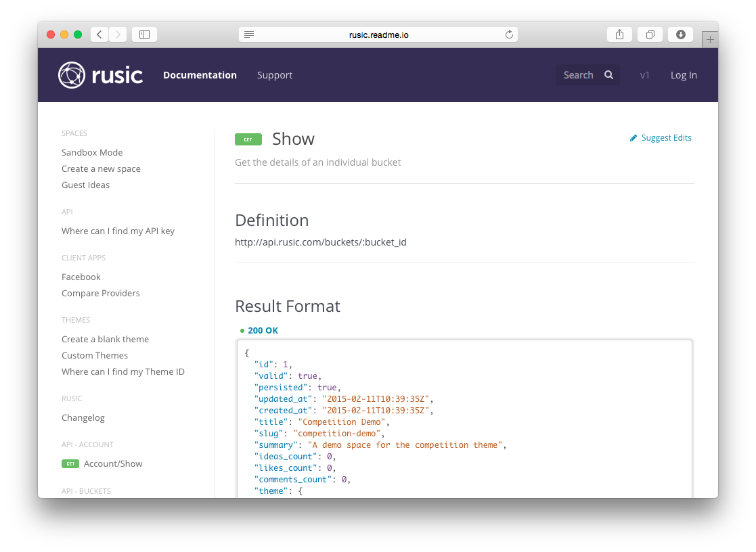This screenshot has height=552, width=756.
Task: Click the rusic globe logo
Action: (72, 75)
